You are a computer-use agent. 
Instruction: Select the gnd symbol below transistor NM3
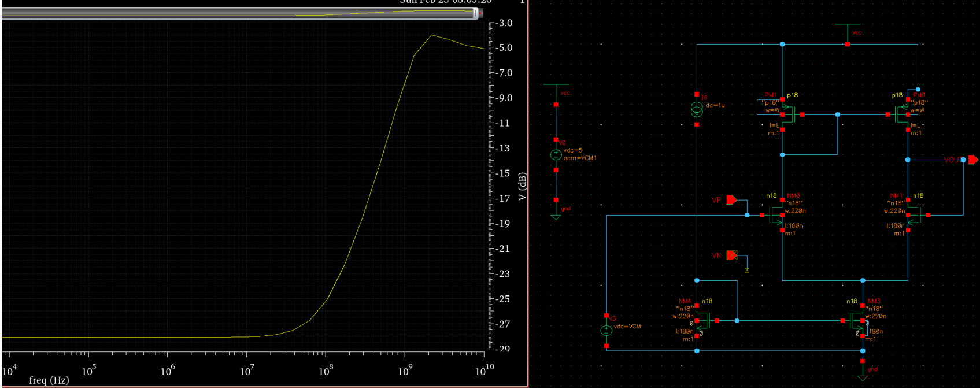point(863,371)
